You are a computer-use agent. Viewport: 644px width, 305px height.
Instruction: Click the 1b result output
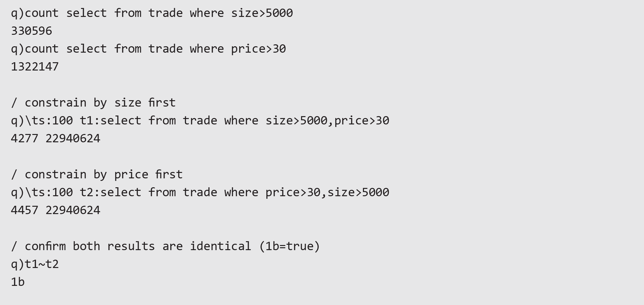[18, 282]
